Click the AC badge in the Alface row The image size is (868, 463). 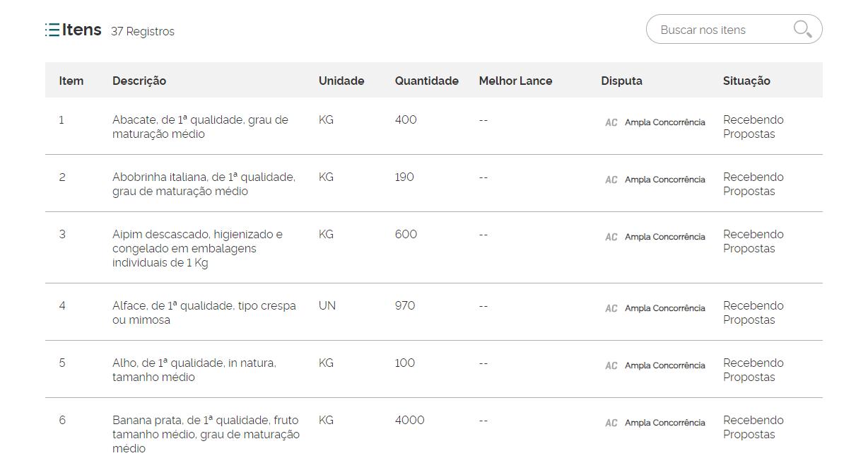[x=611, y=309]
